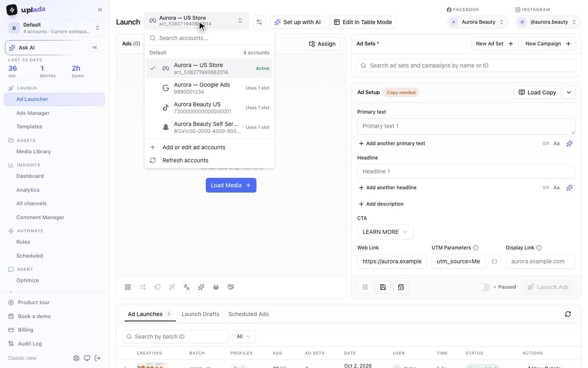Click Add another primary text
Screen dimensions: 588x368
pos(392,144)
